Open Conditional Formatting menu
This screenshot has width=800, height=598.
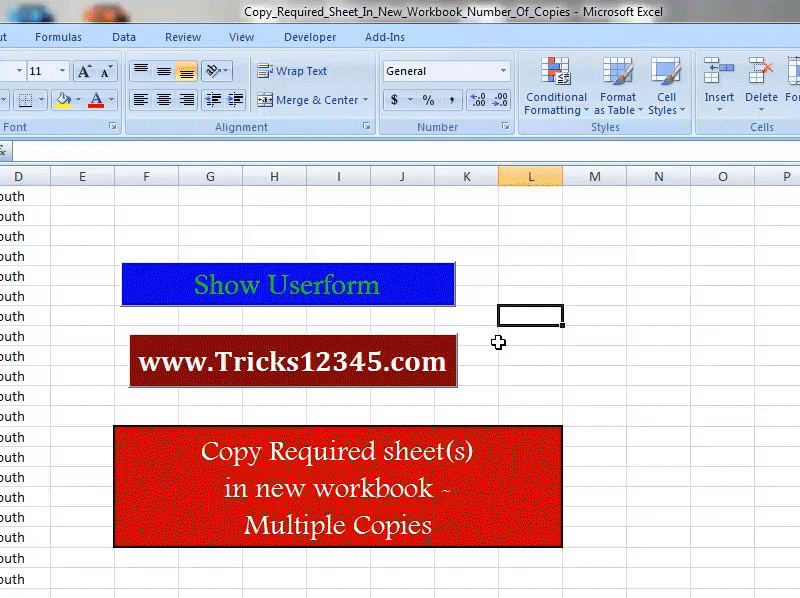(556, 86)
